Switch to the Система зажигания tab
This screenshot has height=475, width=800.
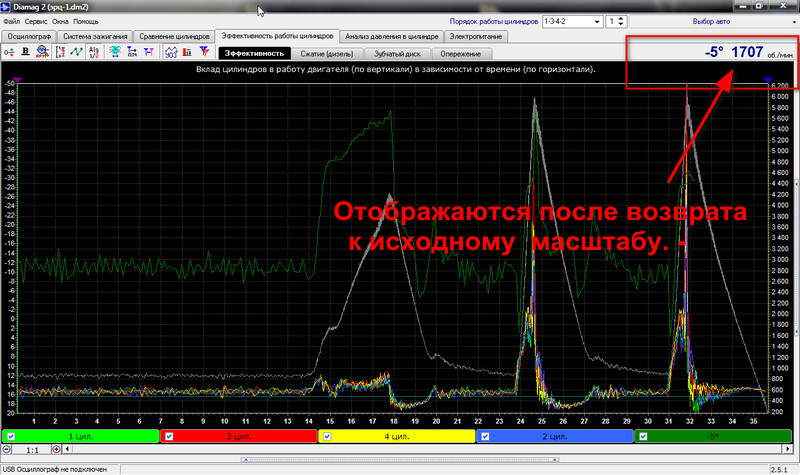pyautogui.click(x=95, y=37)
